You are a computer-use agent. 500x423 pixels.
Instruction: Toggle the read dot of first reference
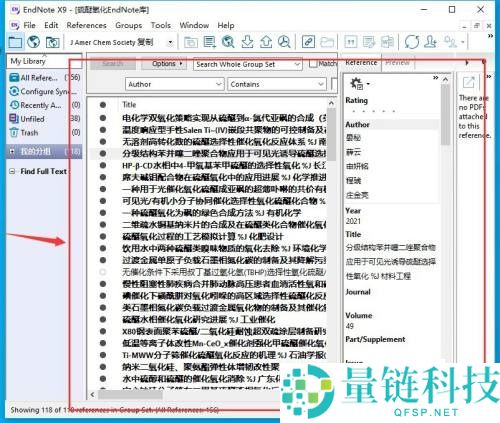103,118
